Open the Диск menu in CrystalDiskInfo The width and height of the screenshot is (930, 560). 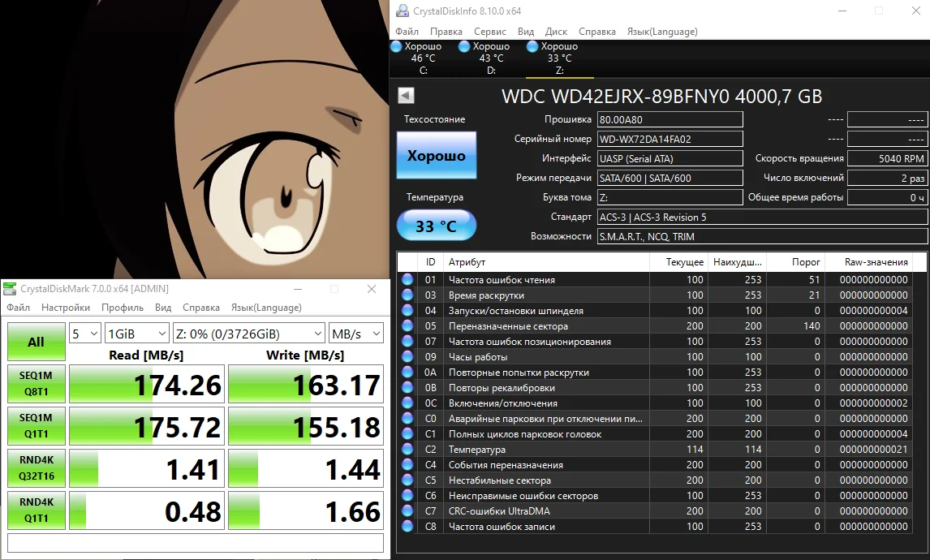(x=557, y=32)
